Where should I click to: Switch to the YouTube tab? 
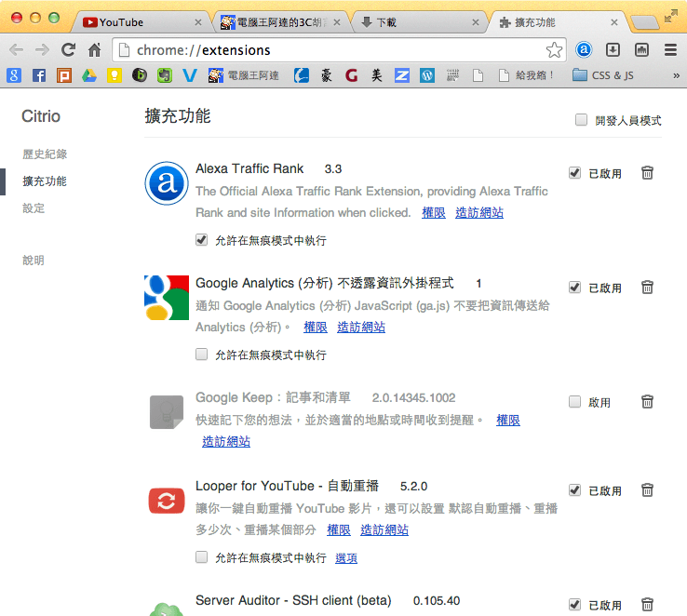tap(141, 22)
